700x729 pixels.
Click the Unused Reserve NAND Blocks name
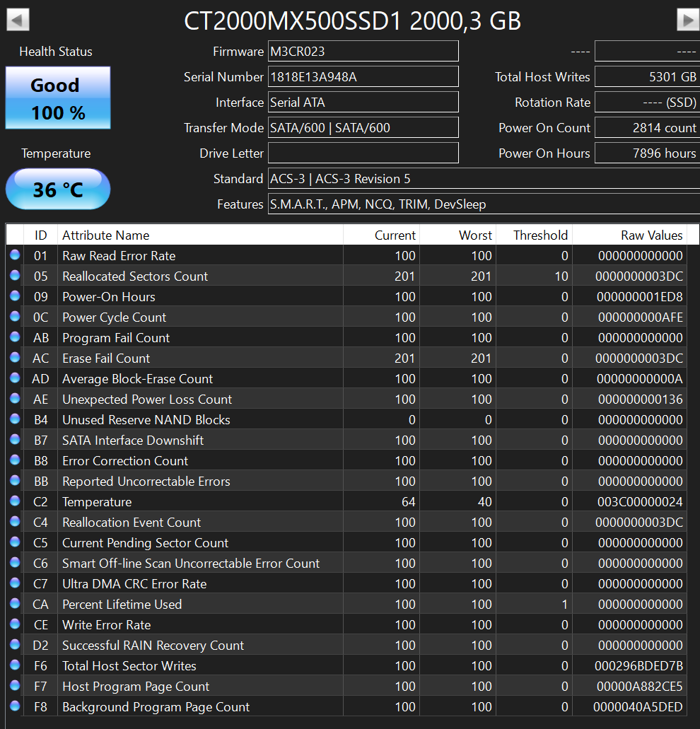[x=146, y=420]
